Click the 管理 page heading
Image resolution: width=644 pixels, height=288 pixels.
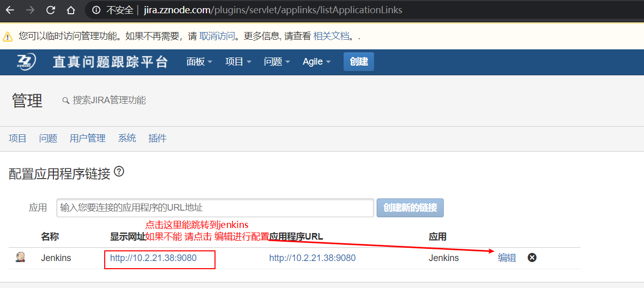(27, 101)
